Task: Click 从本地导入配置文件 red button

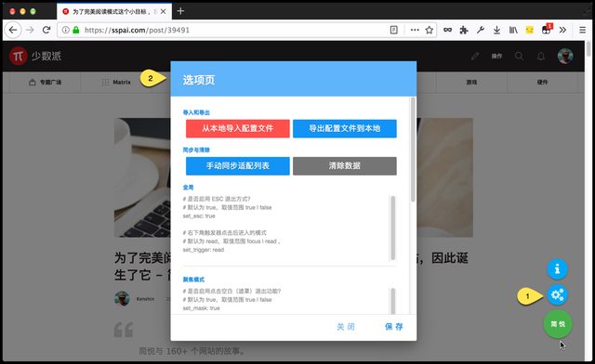Action: coord(238,128)
